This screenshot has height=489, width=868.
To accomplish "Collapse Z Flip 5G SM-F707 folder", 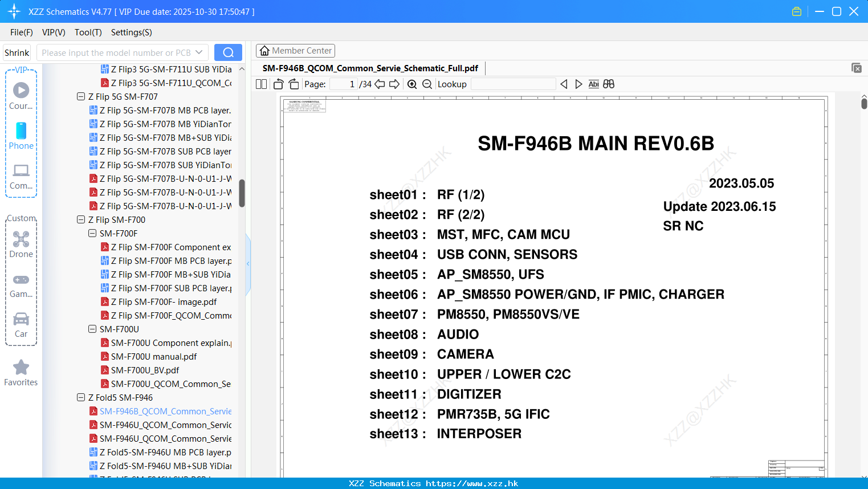I will coord(81,97).
